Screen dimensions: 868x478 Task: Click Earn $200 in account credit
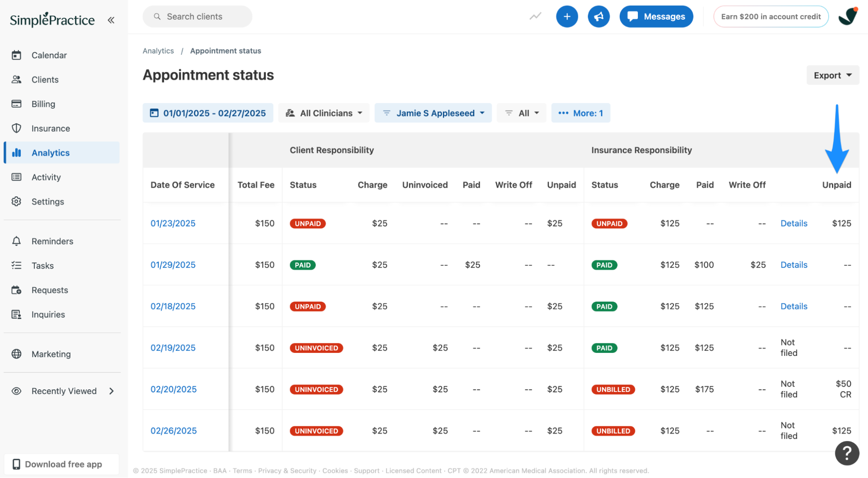coord(771,17)
